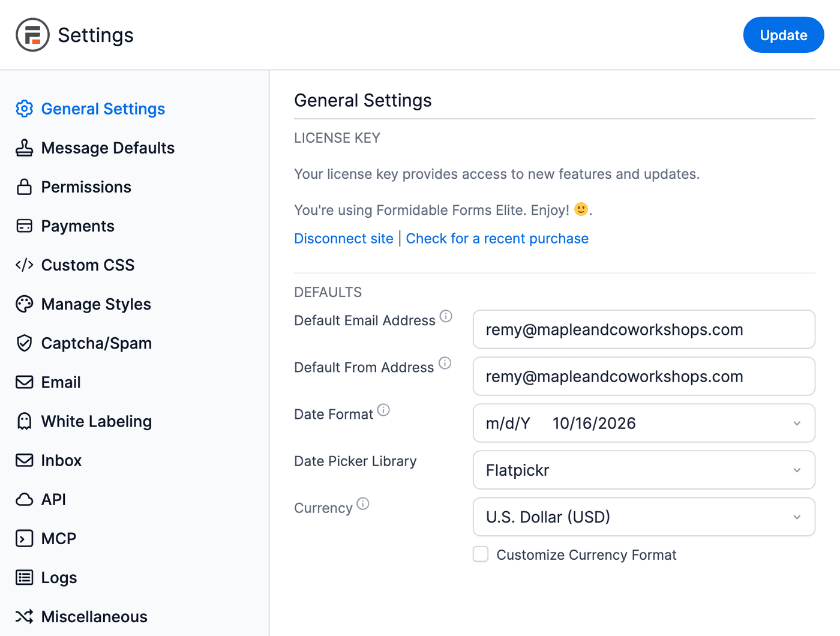Click the Permissions lock icon

pos(24,187)
